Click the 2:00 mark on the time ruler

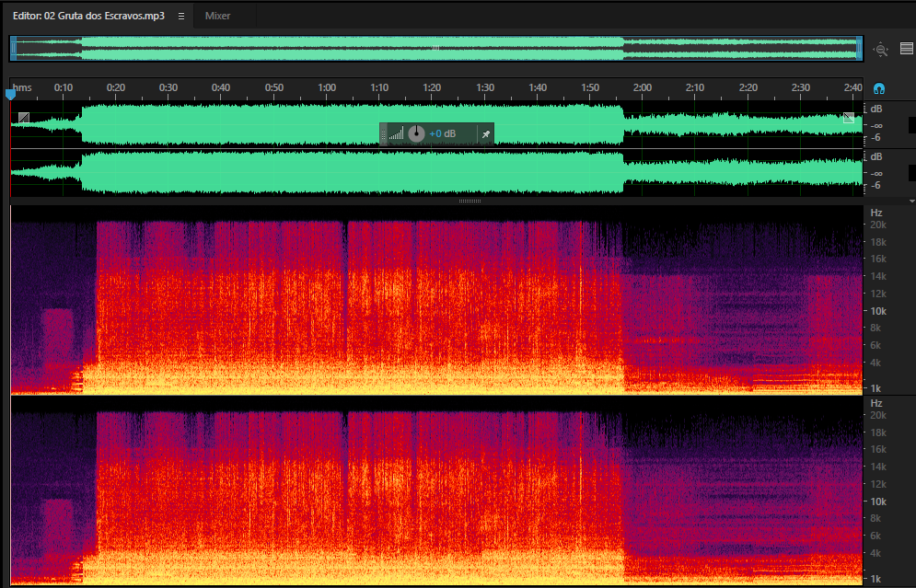click(643, 87)
